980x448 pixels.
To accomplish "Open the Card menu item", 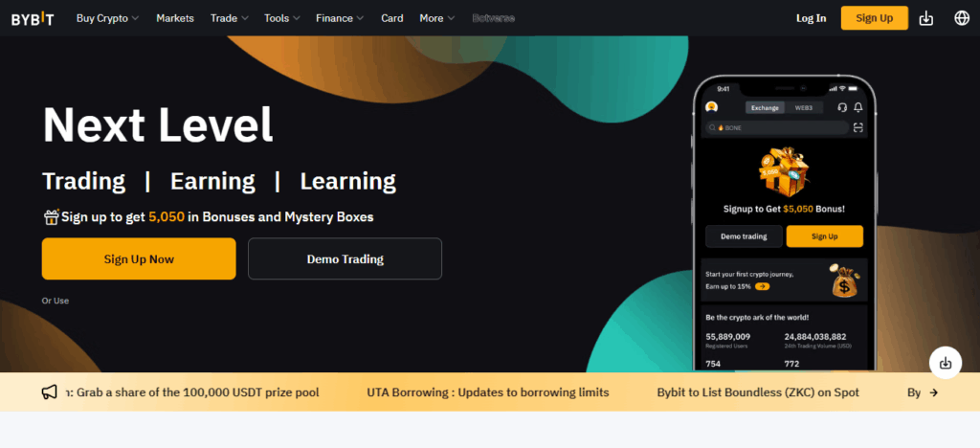I will (x=391, y=18).
